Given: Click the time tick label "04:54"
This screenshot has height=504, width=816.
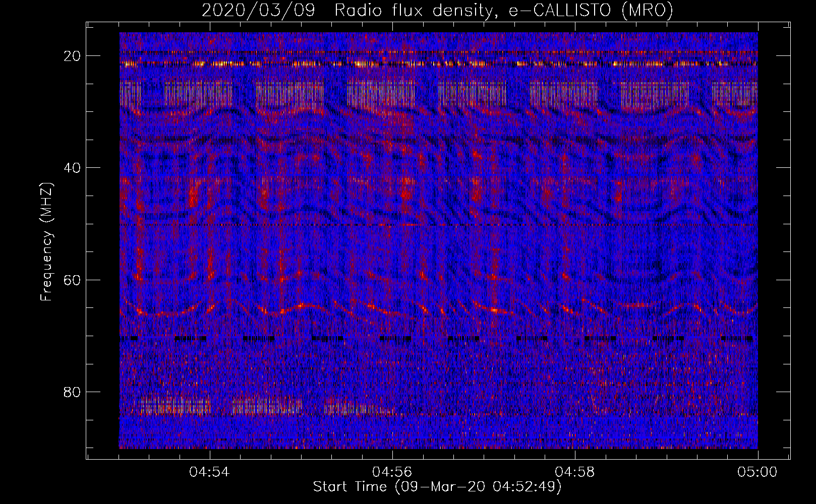Looking at the screenshot, I should [209, 472].
